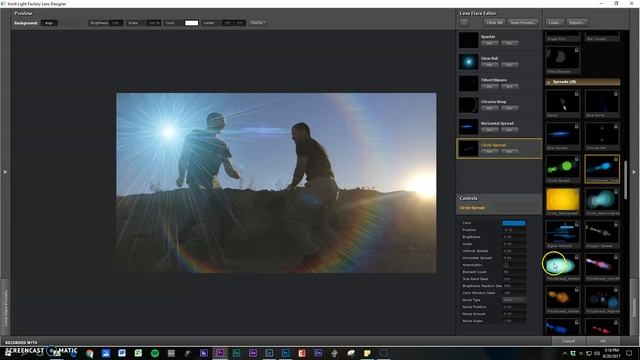
Task: Open Chrome from the Windows taskbar
Action: pyautogui.click(x=89, y=353)
